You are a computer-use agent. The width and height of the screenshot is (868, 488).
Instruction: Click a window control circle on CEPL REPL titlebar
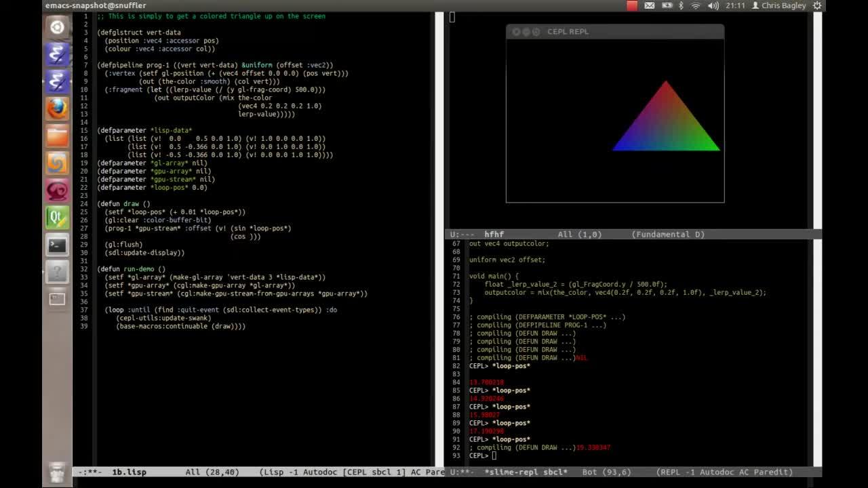516,31
